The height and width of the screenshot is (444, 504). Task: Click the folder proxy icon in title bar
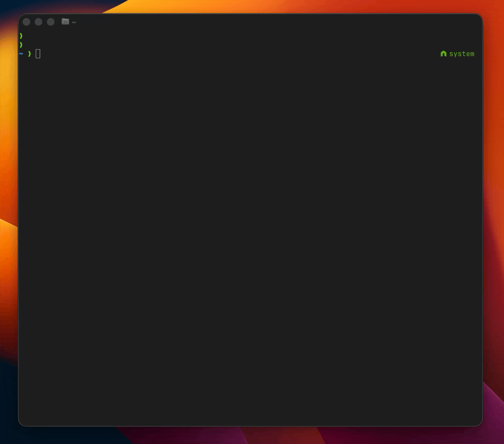65,22
